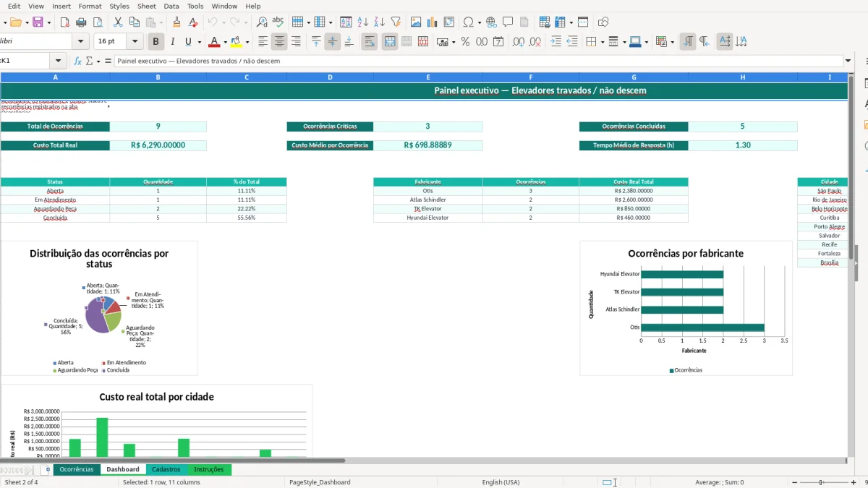The height and width of the screenshot is (488, 868).
Task: Open the Draw Functions shapes icon
Action: coord(603,22)
